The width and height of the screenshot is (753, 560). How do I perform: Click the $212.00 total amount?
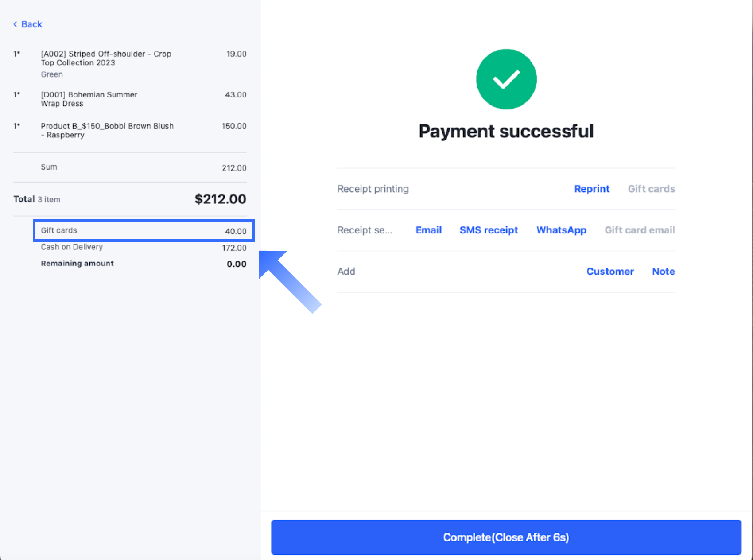(220, 199)
